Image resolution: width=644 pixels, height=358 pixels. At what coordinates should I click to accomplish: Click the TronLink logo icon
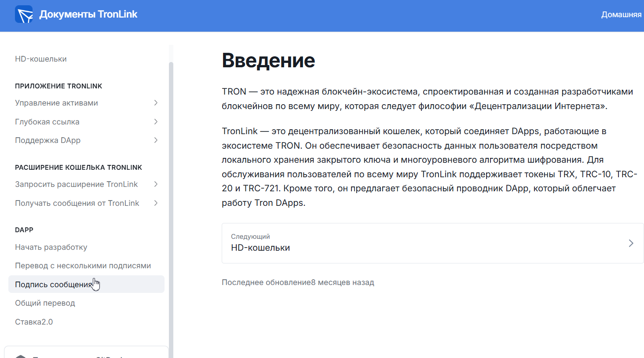(24, 15)
